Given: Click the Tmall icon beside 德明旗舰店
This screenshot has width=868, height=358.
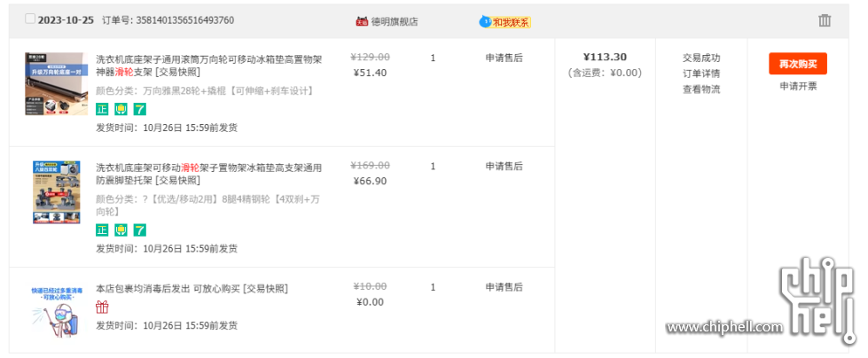Looking at the screenshot, I should [x=362, y=21].
